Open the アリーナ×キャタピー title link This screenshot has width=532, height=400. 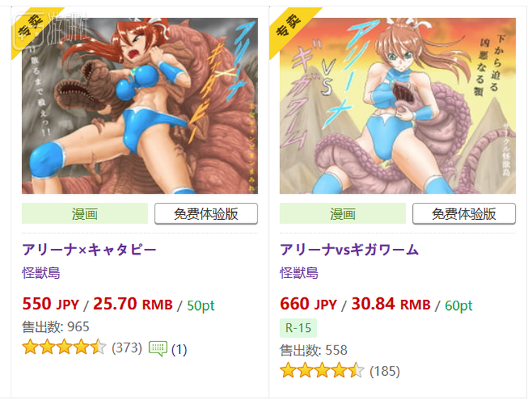(89, 250)
